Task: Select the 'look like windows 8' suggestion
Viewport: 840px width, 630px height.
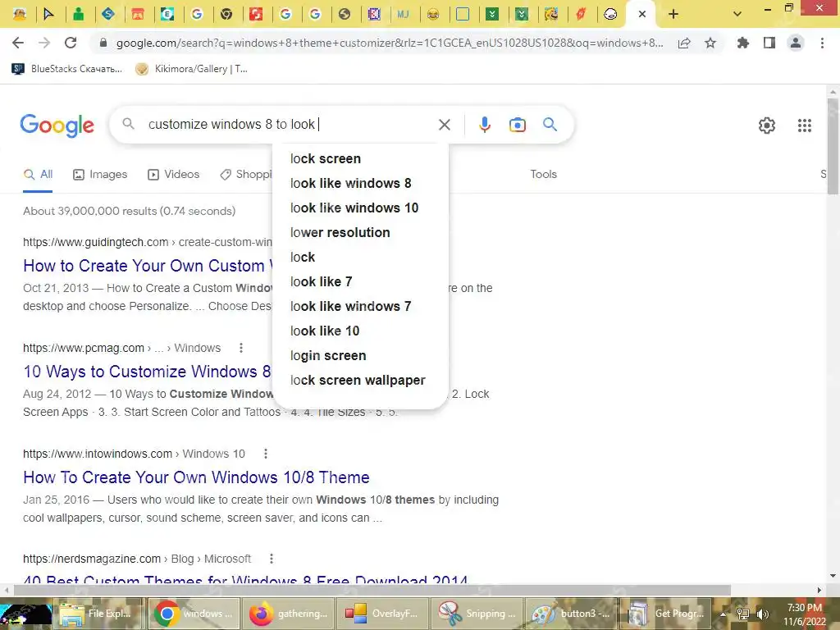Action: click(360, 183)
